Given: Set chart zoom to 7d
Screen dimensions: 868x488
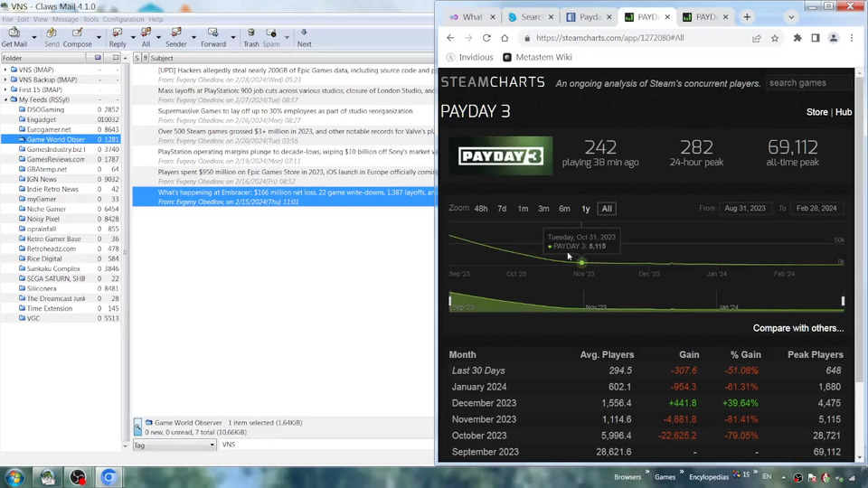Looking at the screenshot, I should pos(502,209).
